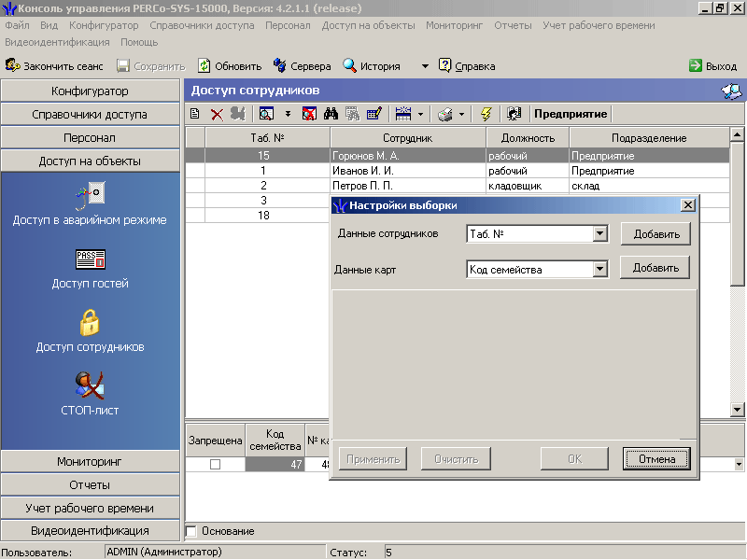Select the Петров П. П. employee row
The width and height of the screenshot is (747, 560).
pos(458,185)
